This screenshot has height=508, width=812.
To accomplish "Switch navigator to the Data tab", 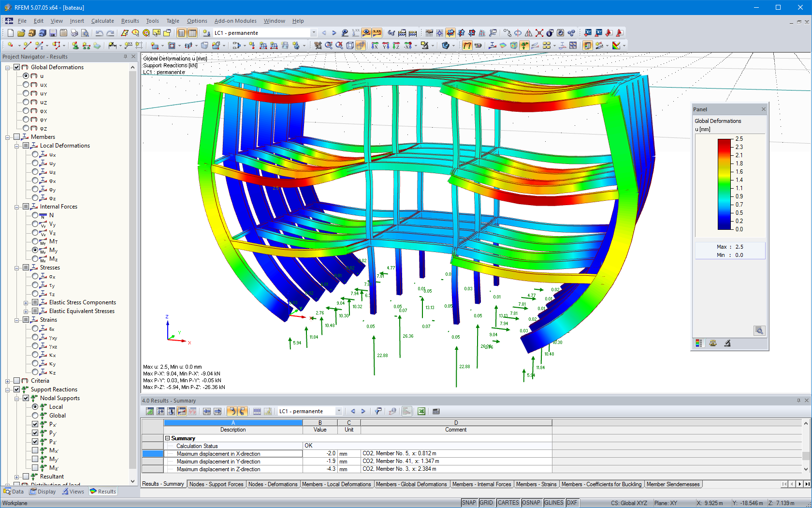I will pyautogui.click(x=14, y=492).
